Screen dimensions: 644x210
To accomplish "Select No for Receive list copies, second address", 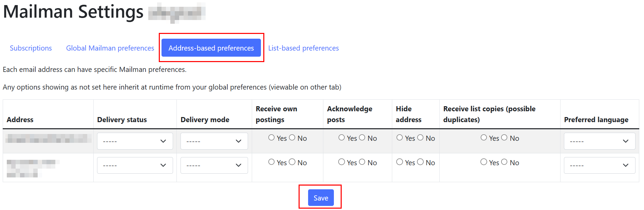I will (x=504, y=162).
